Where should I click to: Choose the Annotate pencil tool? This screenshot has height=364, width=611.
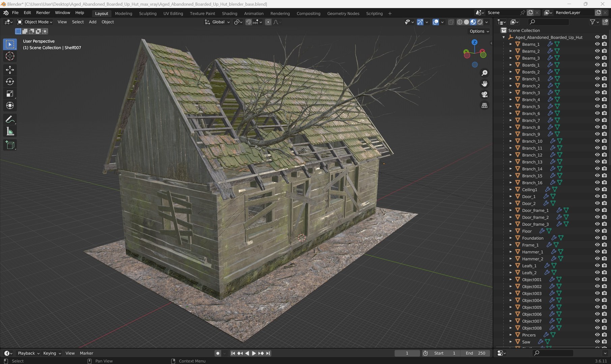click(x=10, y=119)
